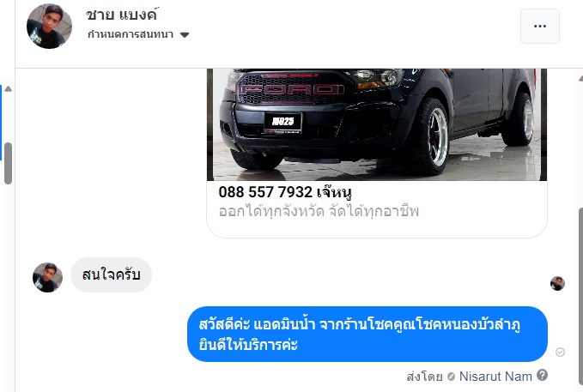Select the blue สวัสดีค่ะ แอดมินน้ำ reply bubble
Screen dimensions: 583x392
(367, 334)
